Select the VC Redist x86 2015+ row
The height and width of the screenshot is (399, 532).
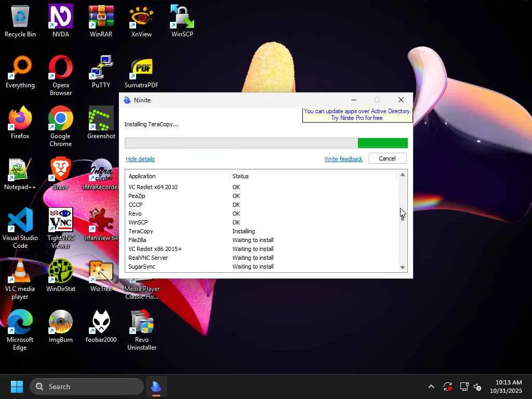261,249
